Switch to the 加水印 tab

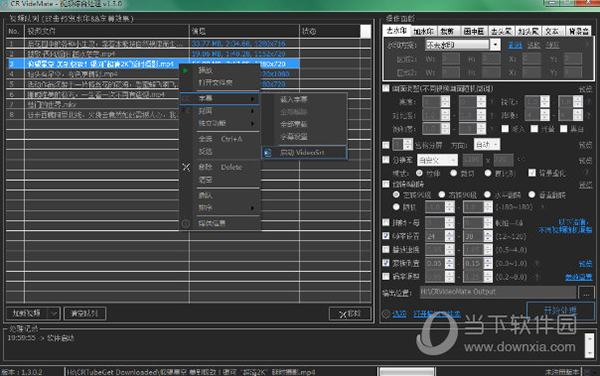click(423, 31)
